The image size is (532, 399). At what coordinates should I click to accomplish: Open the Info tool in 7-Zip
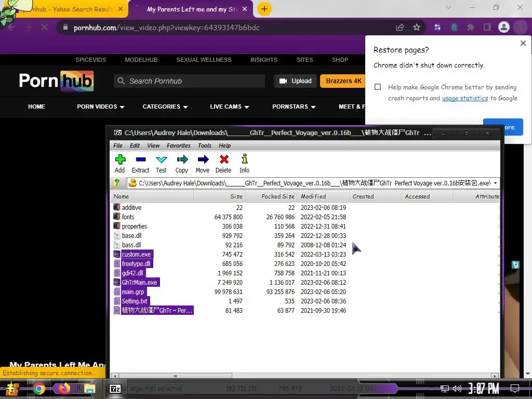[x=244, y=164]
